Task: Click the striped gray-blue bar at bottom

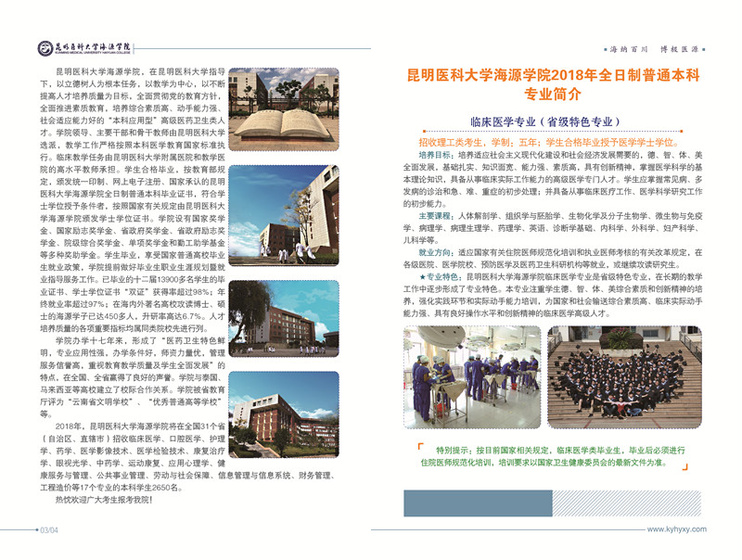Action: [x=551, y=503]
